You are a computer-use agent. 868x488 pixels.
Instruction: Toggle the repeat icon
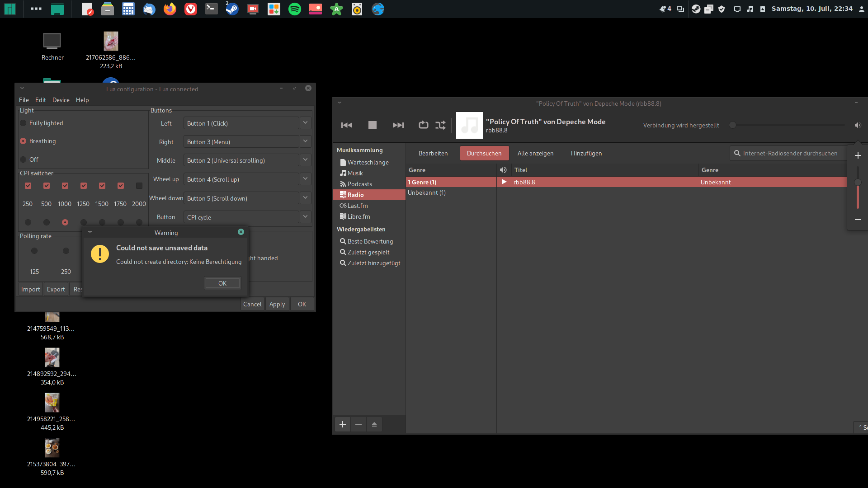(423, 125)
